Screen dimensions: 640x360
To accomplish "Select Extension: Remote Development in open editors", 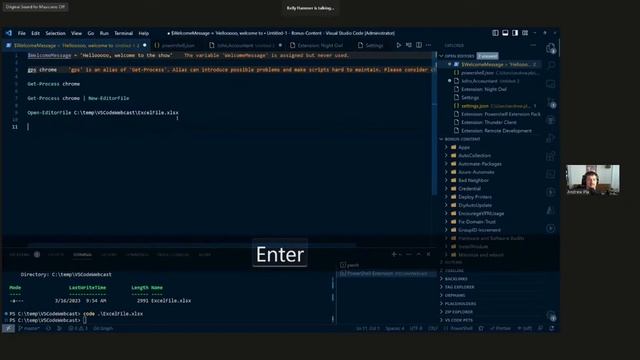I will [496, 131].
